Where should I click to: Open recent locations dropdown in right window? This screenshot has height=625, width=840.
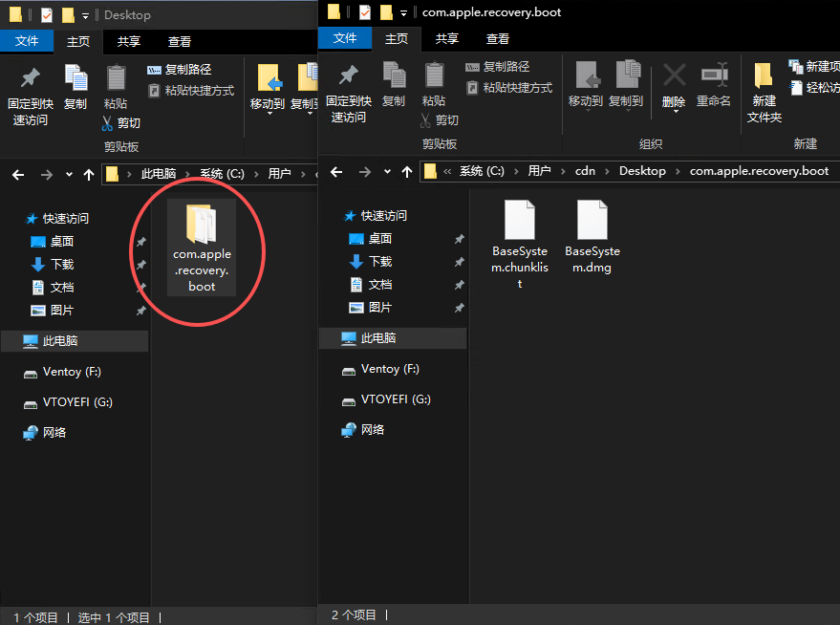click(x=387, y=172)
